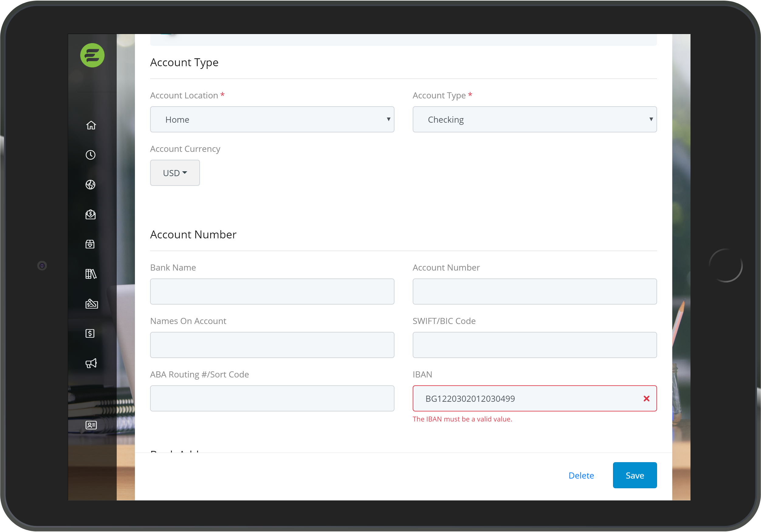
Task: Expand the Account Type dropdown
Action: click(x=535, y=120)
